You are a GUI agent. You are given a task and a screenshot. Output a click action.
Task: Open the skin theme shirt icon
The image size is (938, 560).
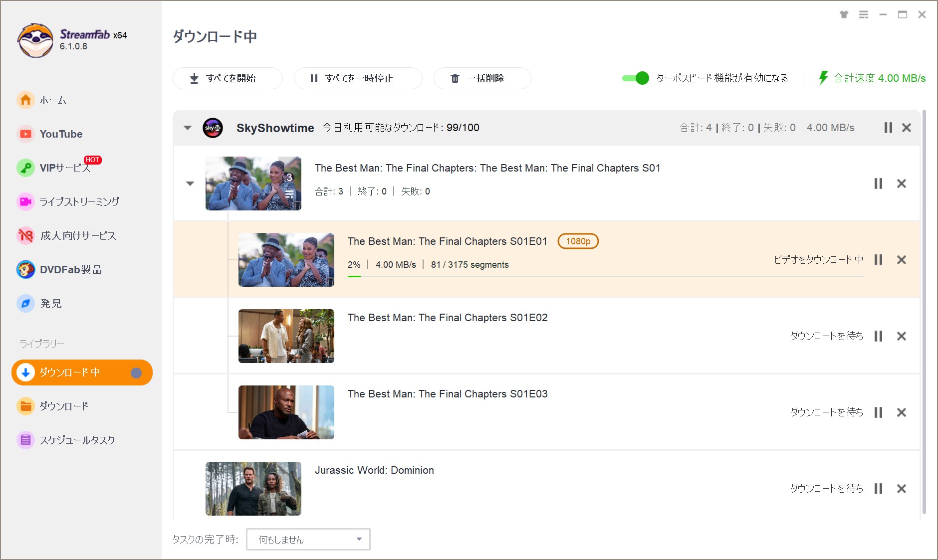844,14
